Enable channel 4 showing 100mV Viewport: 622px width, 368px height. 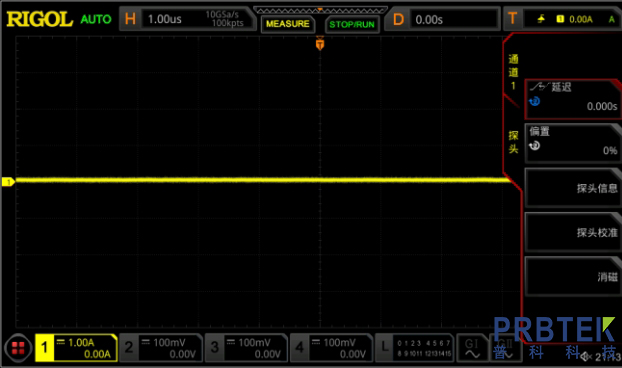click(x=332, y=348)
